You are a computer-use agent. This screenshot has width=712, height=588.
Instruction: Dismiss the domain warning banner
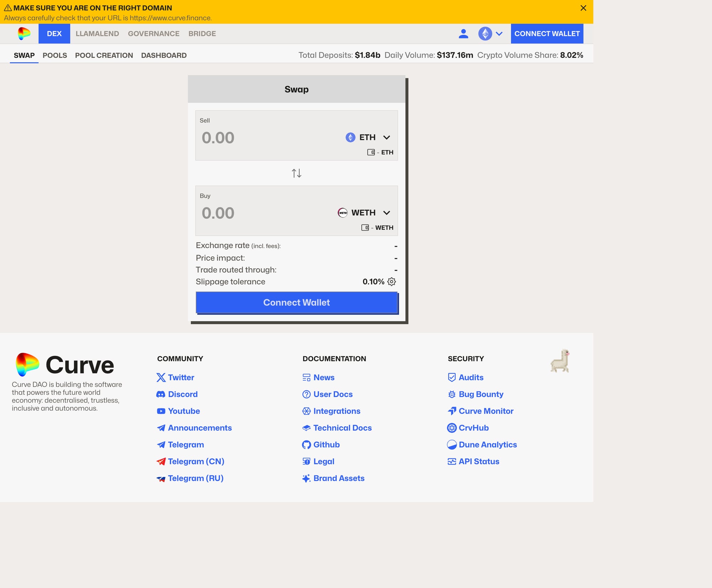[583, 8]
